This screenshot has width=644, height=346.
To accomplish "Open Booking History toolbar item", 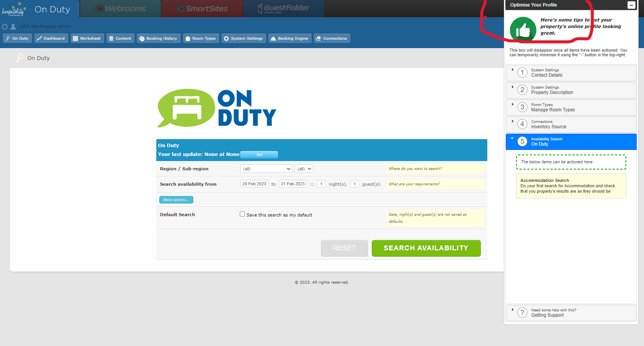I will click(159, 39).
